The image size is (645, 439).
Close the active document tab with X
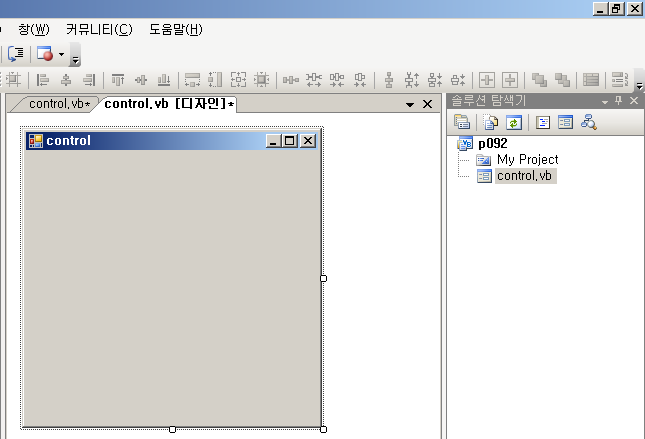click(427, 105)
